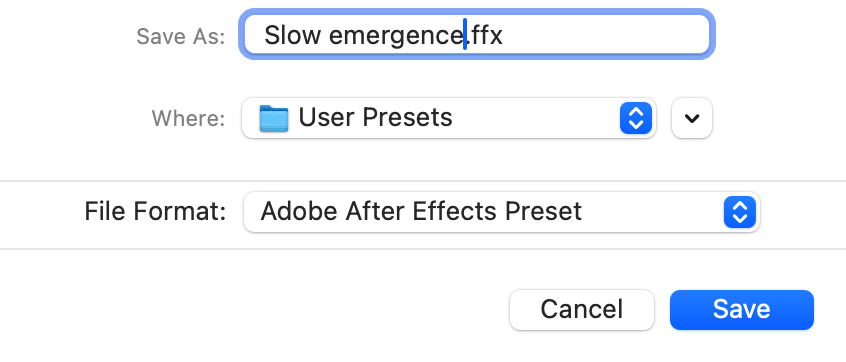
Task: Click the .ffx extension in the filename
Action: point(485,36)
